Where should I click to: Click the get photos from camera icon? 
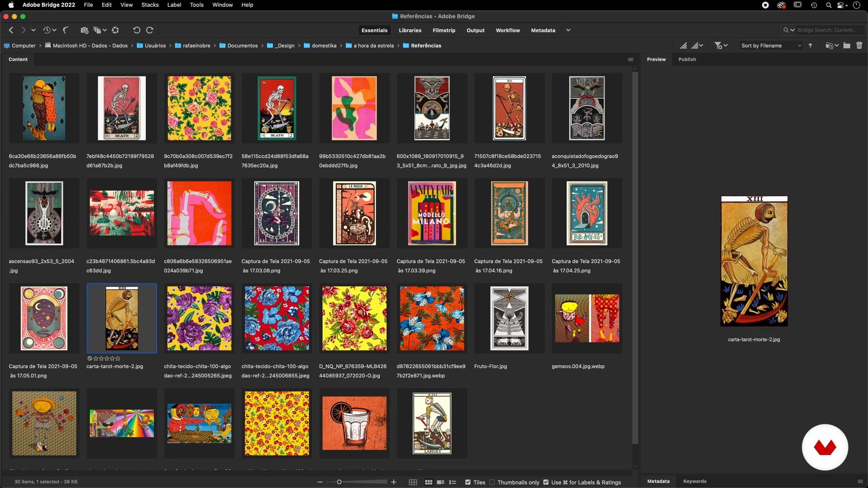(84, 30)
